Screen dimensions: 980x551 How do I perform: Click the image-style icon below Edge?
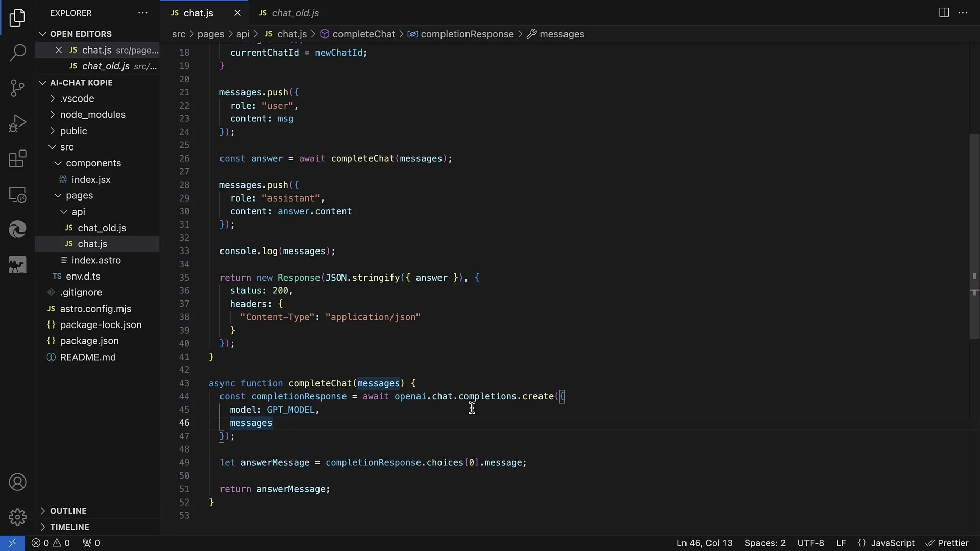(x=17, y=265)
